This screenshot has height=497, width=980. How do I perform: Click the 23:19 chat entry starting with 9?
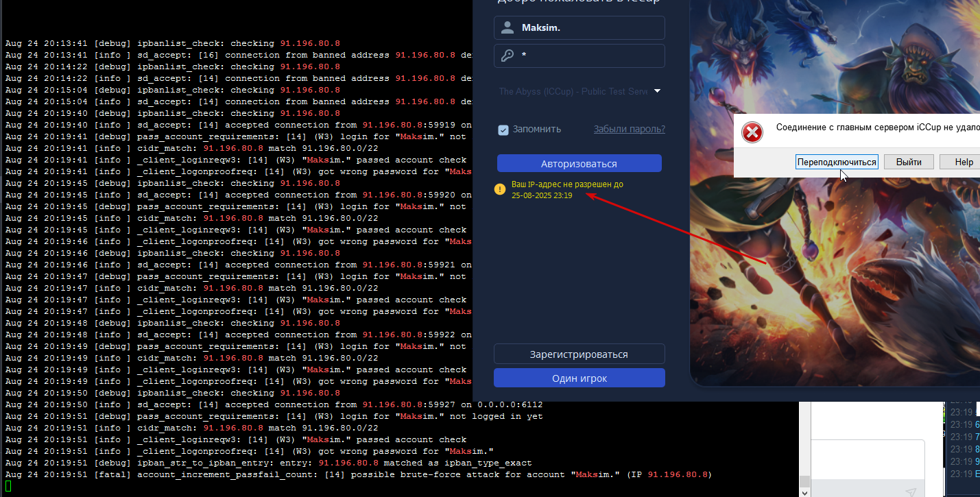coord(964,462)
